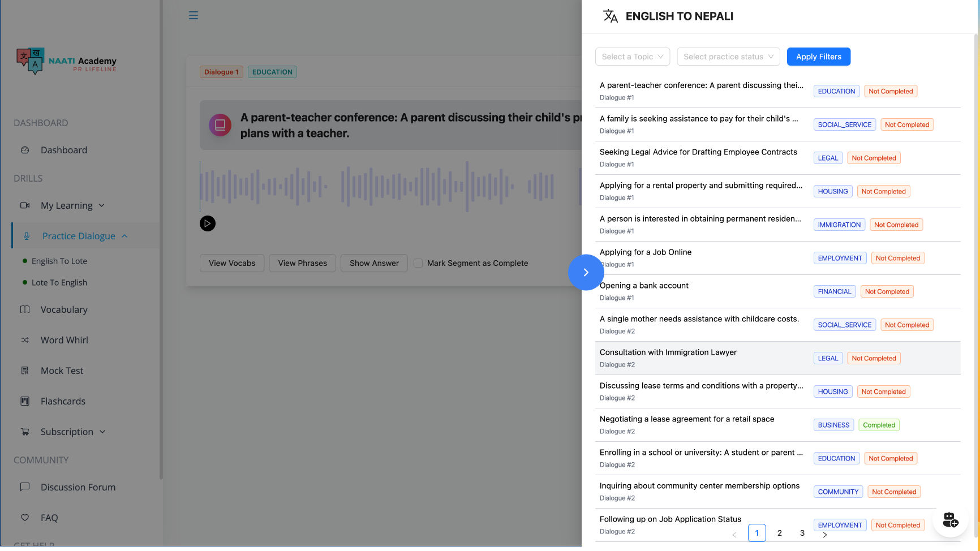The width and height of the screenshot is (980, 551).
Task: Open the Select a Topic dropdown
Action: (632, 57)
